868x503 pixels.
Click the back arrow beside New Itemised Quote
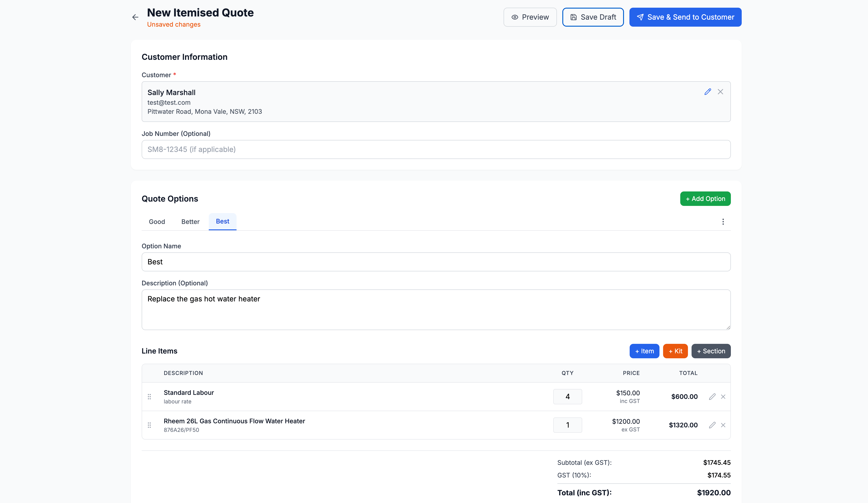point(135,17)
